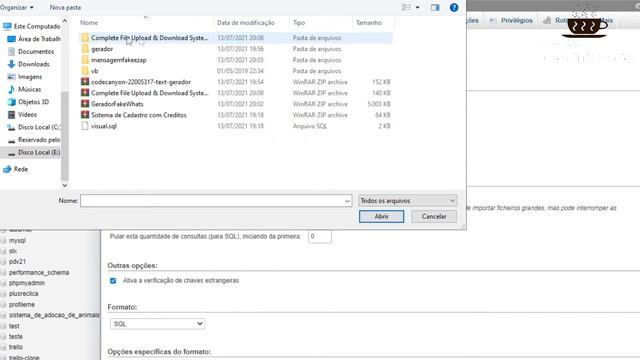Open the view options icon in dialog toolbar
The image size is (640, 360).
point(406,7)
